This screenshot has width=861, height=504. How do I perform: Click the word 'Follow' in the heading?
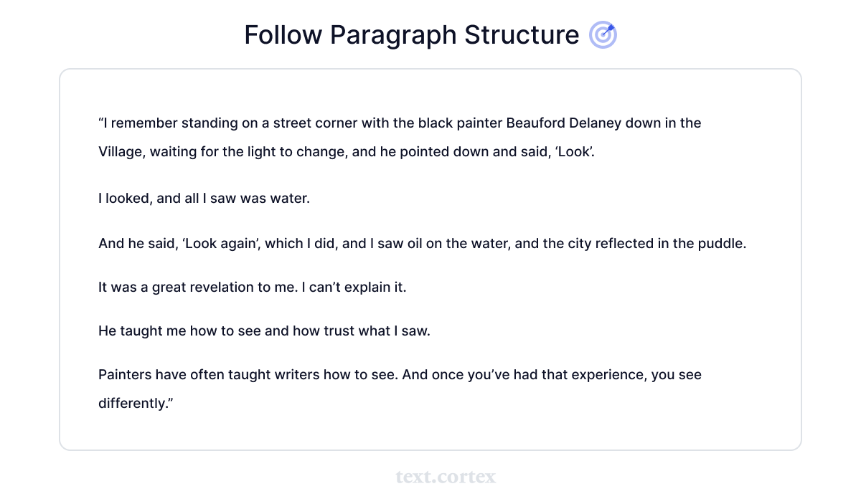coord(283,35)
